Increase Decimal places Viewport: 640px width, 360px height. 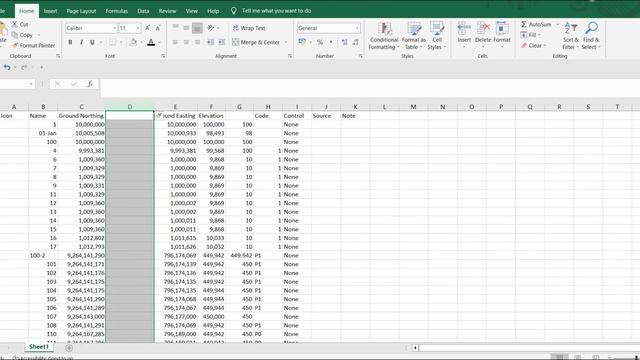[x=344, y=42]
